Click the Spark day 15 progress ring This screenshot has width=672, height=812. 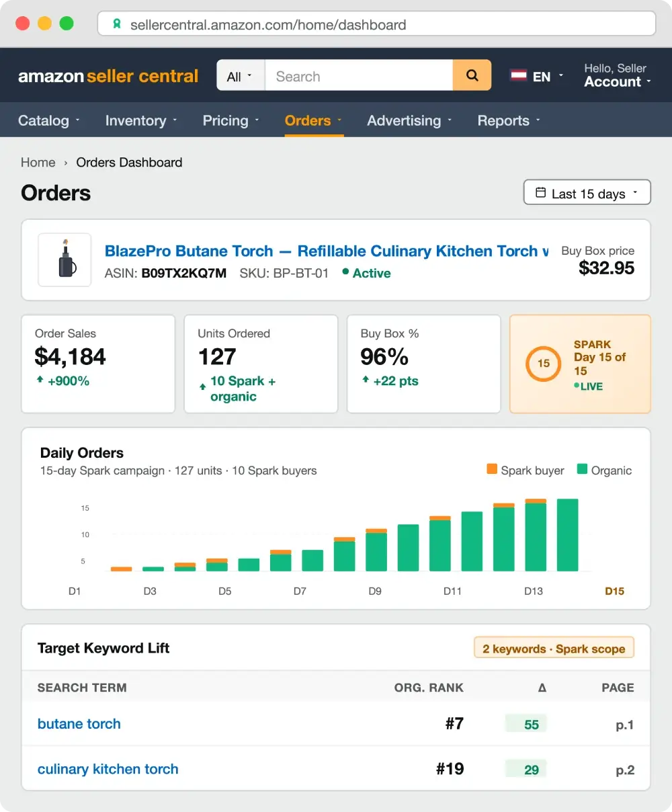[x=543, y=364]
